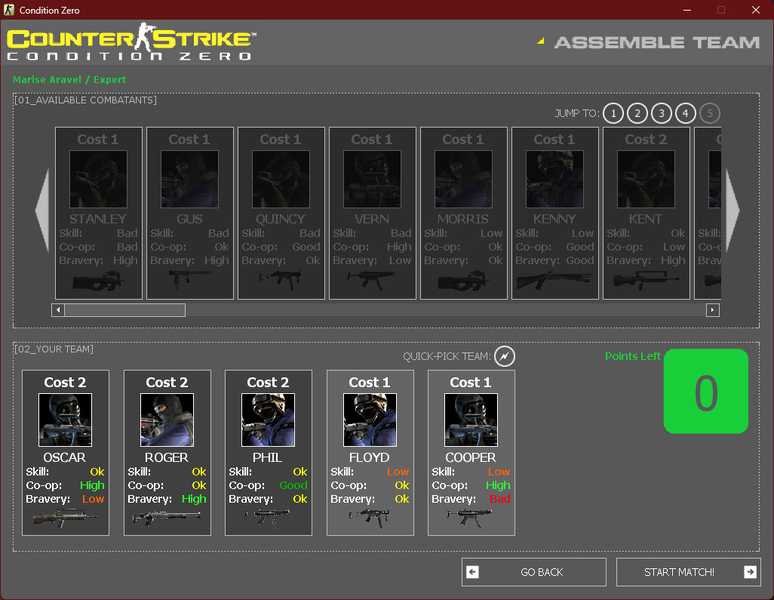Select Gus's portrait in available combatants
The height and width of the screenshot is (600, 774).
(x=190, y=179)
